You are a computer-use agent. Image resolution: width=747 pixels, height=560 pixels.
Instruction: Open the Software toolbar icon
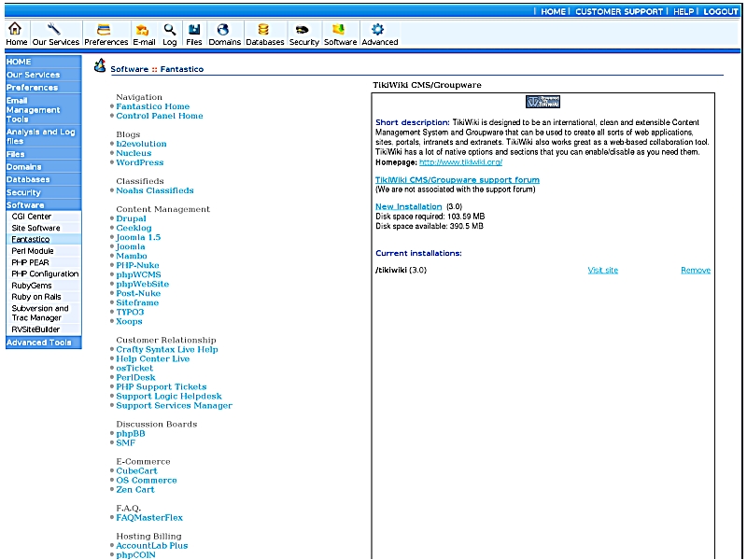point(339,30)
